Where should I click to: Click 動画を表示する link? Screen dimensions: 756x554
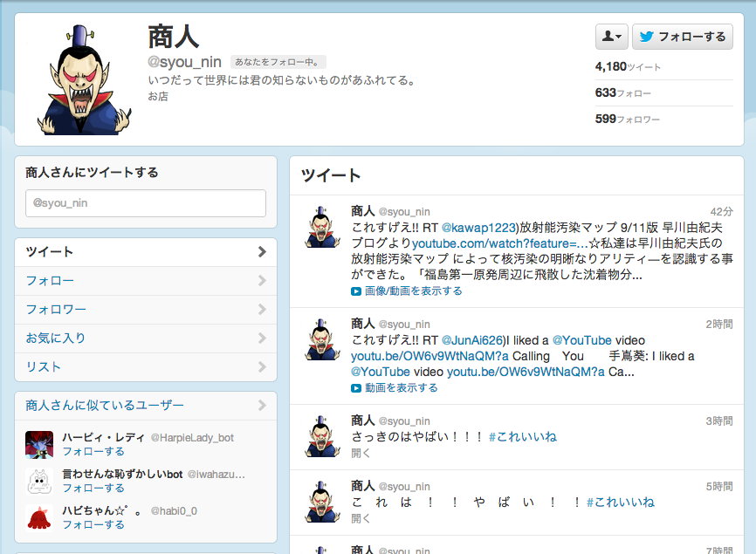click(x=402, y=387)
